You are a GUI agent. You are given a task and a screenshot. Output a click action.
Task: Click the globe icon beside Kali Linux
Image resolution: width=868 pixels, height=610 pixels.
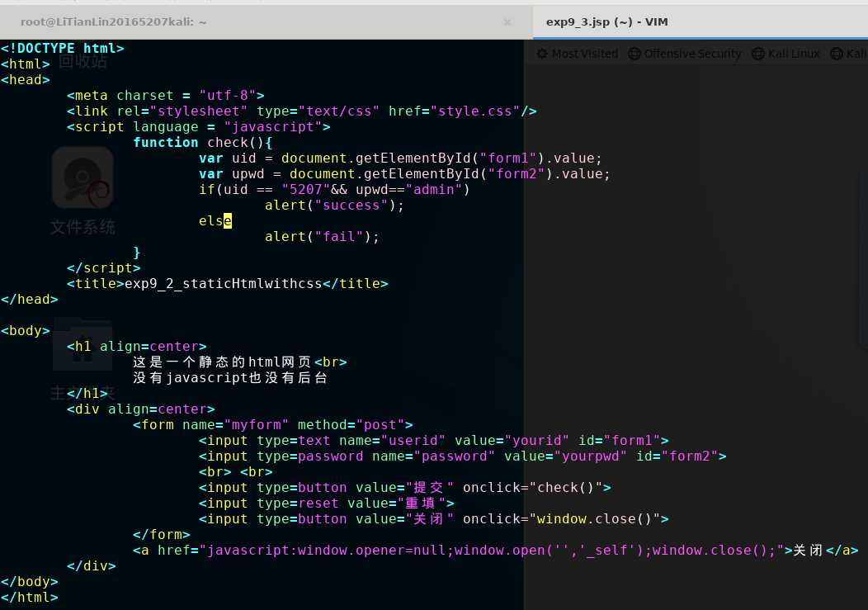pyautogui.click(x=758, y=54)
